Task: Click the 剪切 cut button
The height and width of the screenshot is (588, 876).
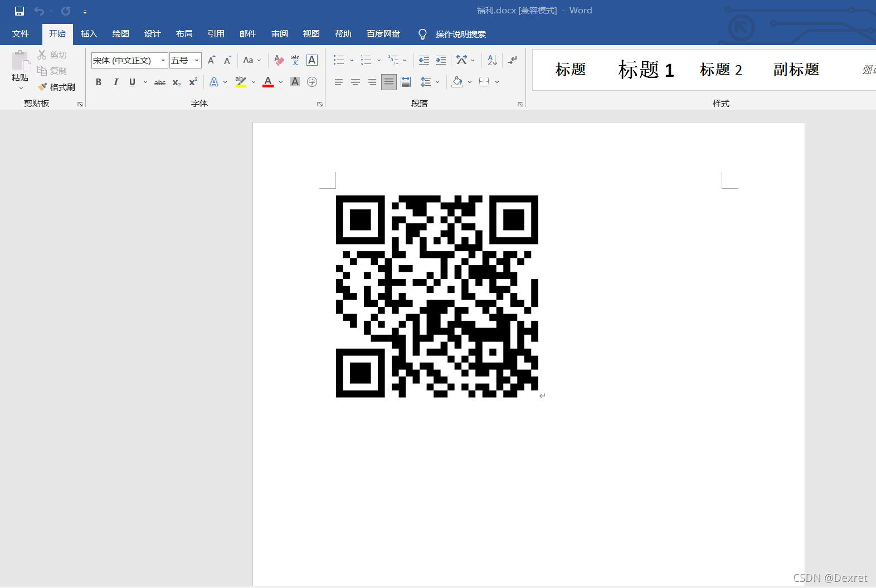Action: coord(52,55)
